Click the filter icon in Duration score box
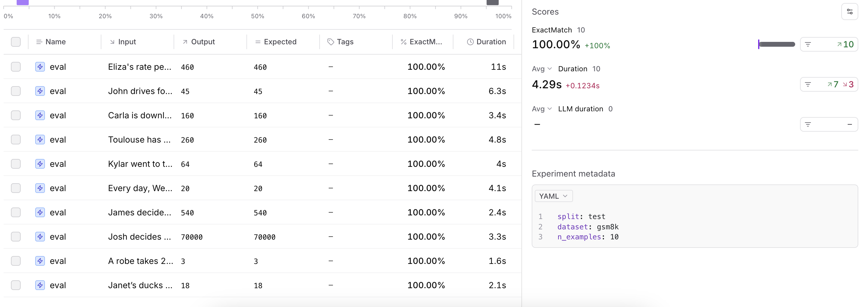This screenshot has height=307, width=868. (808, 85)
